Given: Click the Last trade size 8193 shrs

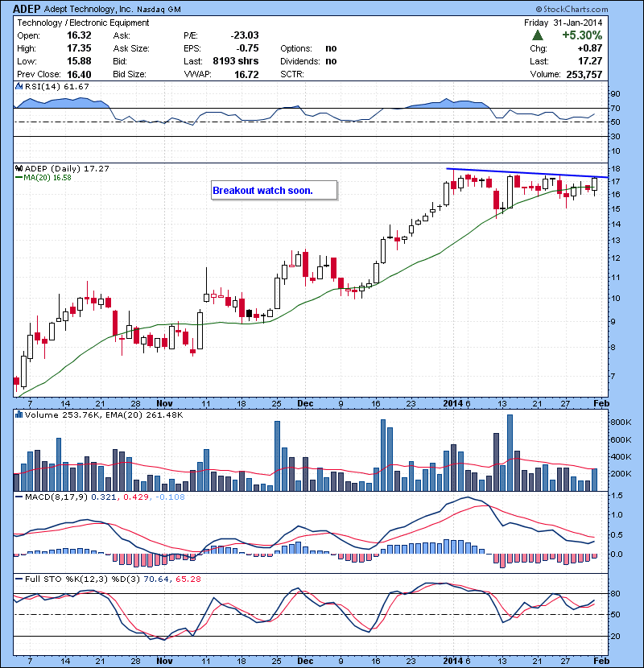Looking at the screenshot, I should pos(236,61).
